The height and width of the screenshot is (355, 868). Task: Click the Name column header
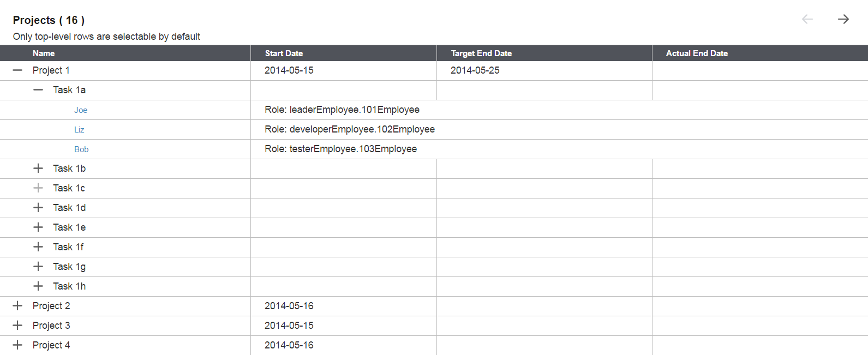pos(44,53)
